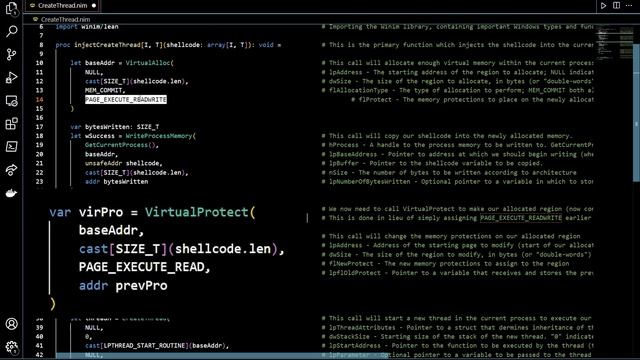The height and width of the screenshot is (360, 640).
Task: Click 'import winim/lean' on line 6
Action: coord(87,27)
